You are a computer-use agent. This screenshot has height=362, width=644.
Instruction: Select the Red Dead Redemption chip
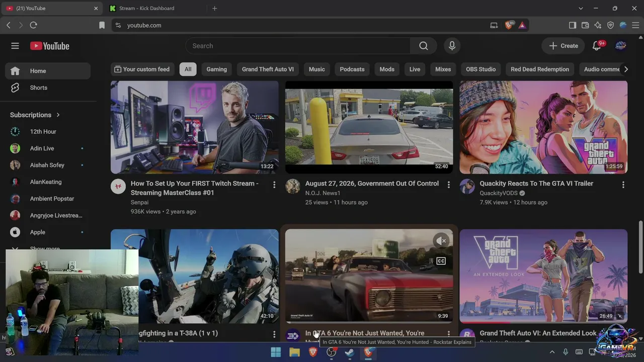coord(540,69)
